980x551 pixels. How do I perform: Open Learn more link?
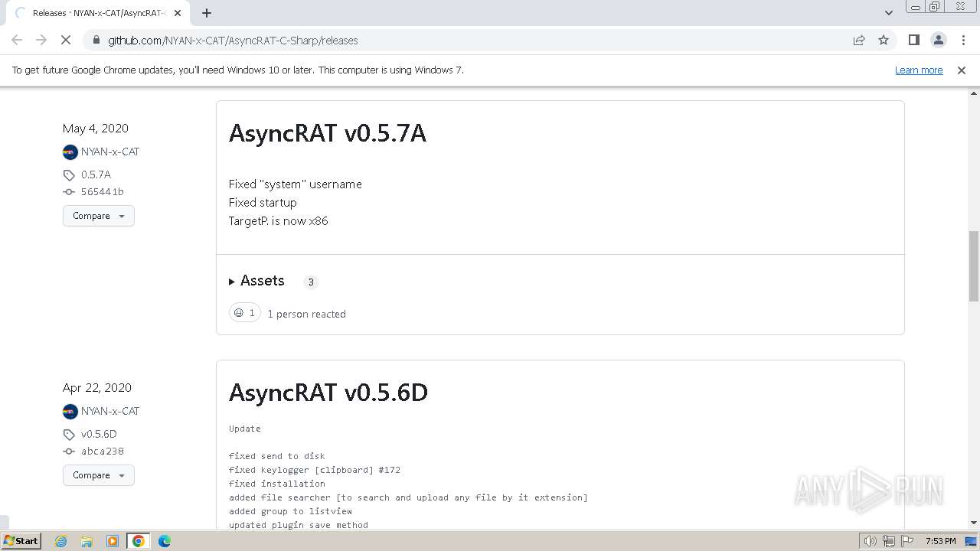click(x=919, y=70)
